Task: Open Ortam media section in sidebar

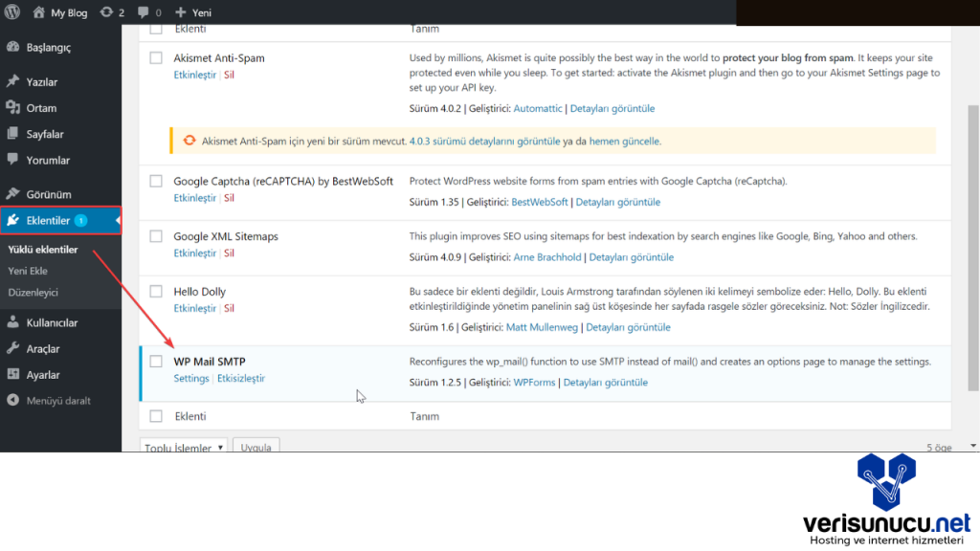Action: (41, 108)
